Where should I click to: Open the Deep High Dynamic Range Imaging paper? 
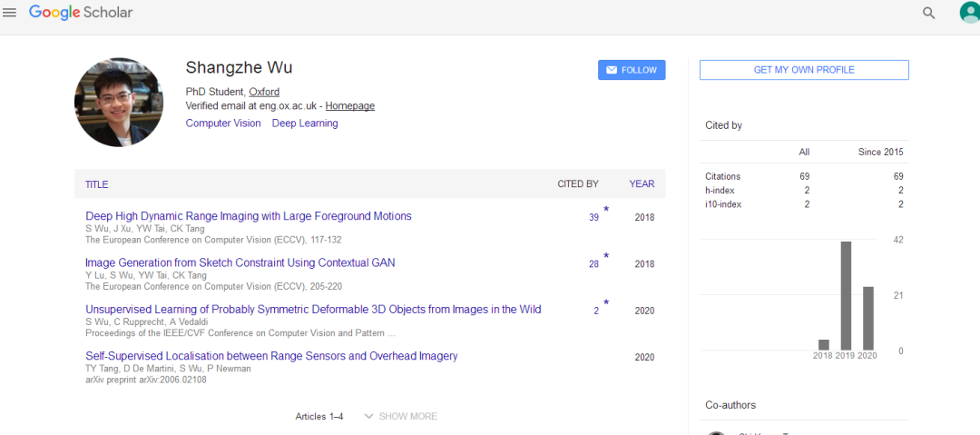click(249, 216)
